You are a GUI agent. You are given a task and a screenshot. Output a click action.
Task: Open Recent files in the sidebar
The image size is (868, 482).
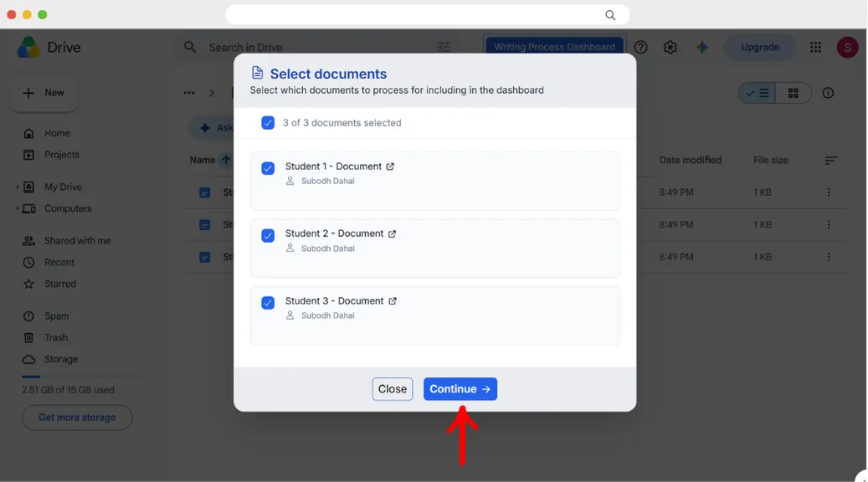[59, 262]
